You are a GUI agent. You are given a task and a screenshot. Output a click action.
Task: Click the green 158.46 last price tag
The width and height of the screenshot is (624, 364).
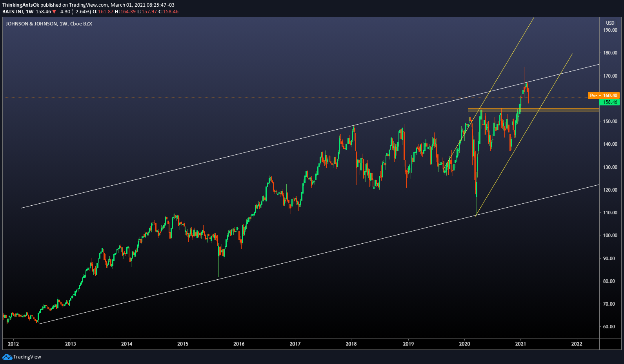click(x=610, y=102)
